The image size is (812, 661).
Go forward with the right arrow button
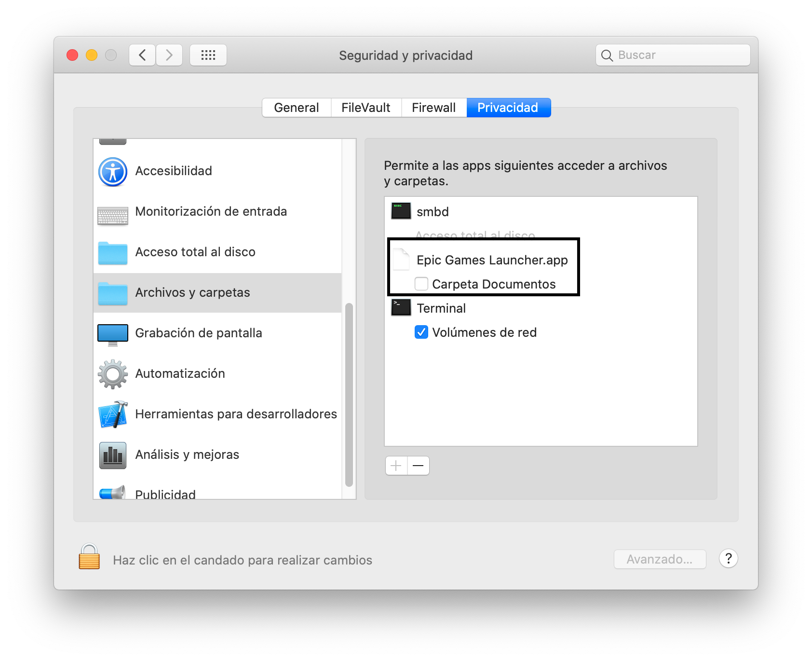[x=169, y=55]
